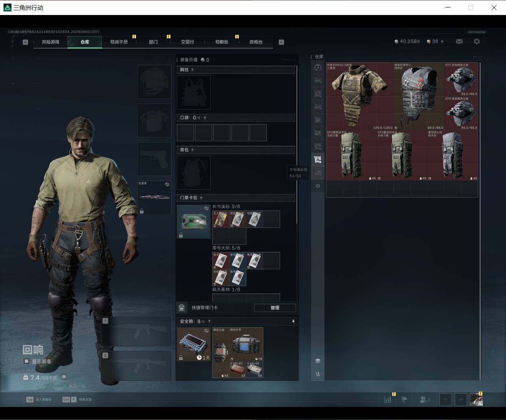Screen dimensions: 506x420
Task: Click the help icon beside 背包
Action: pyautogui.click(x=193, y=150)
